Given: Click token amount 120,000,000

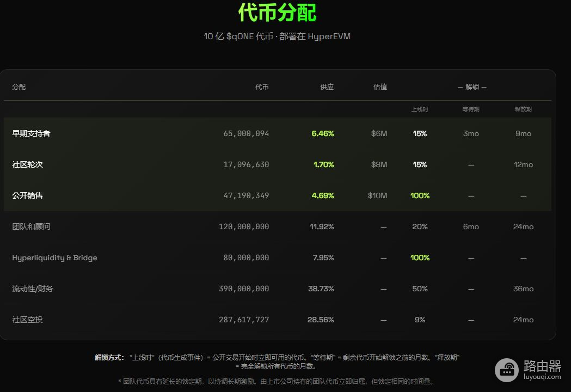Looking at the screenshot, I should pyautogui.click(x=244, y=226).
